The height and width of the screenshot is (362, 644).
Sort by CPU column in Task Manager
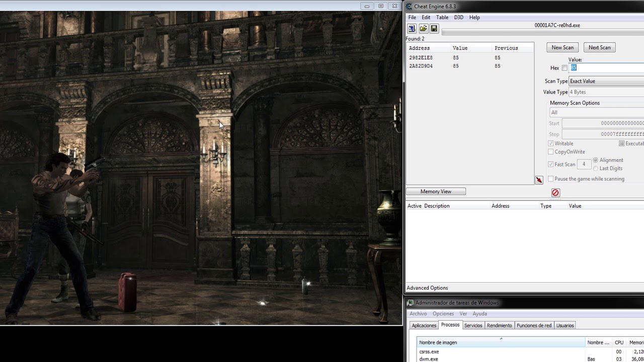620,342
